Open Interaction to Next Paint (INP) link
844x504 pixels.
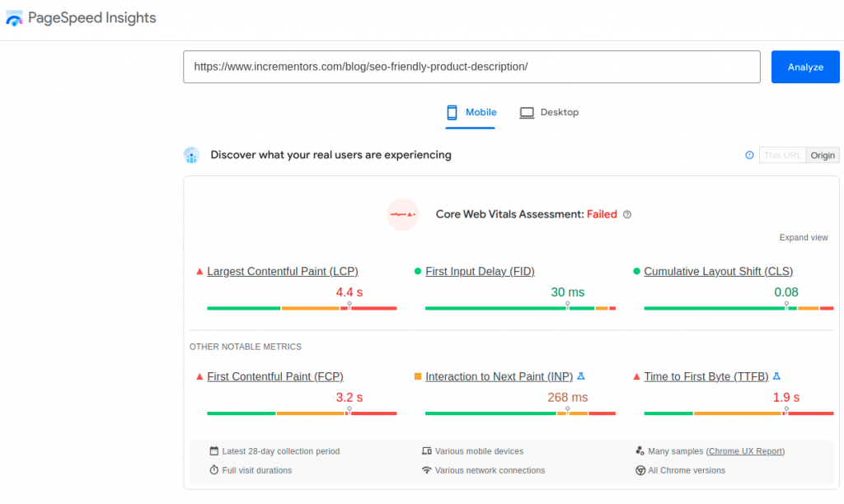click(499, 376)
